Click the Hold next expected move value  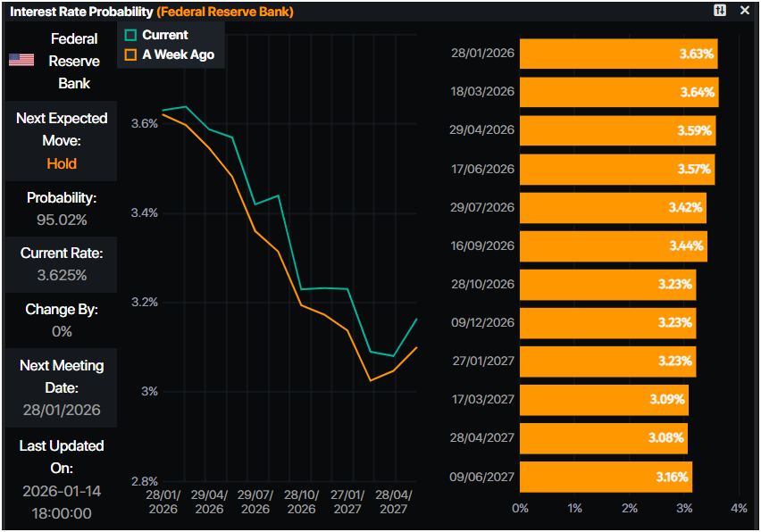click(62, 163)
